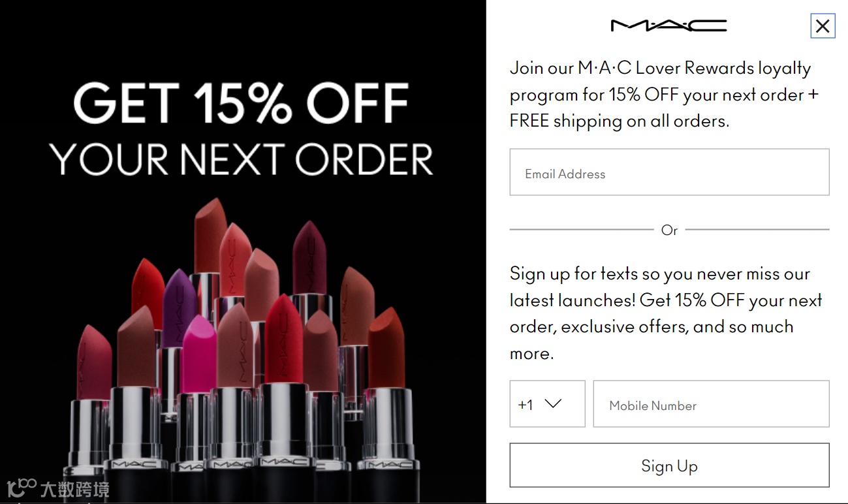This screenshot has width=848, height=504.
Task: Click the YOUR NEXT ORDER banner text
Action: 241,159
